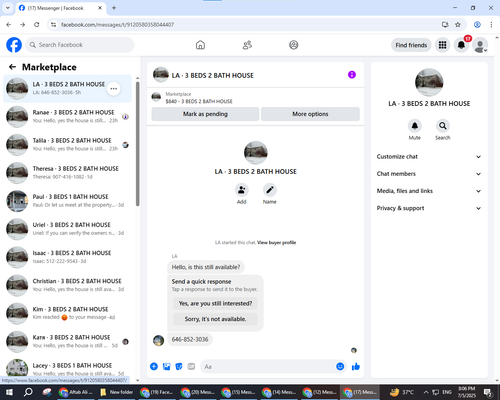Open Kim 3 BEDS 2 BATH conversation

[68, 313]
